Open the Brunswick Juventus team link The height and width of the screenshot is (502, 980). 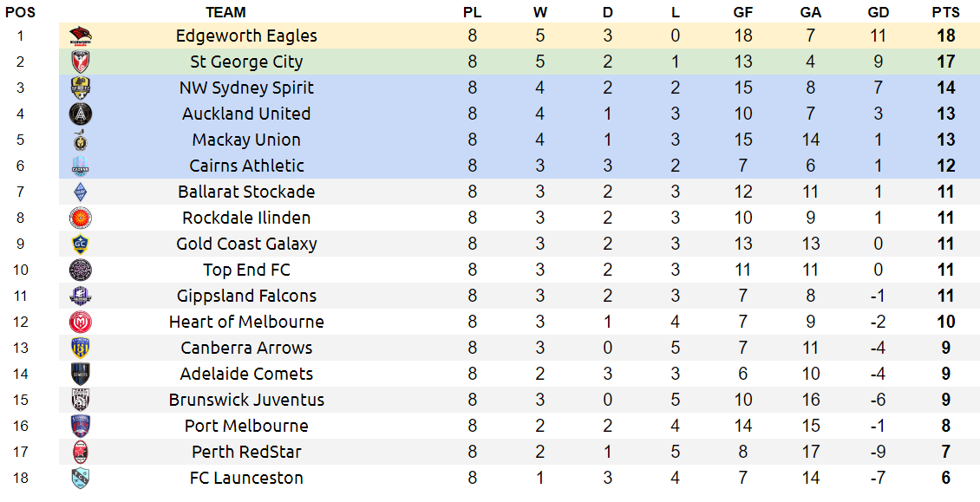coord(246,400)
